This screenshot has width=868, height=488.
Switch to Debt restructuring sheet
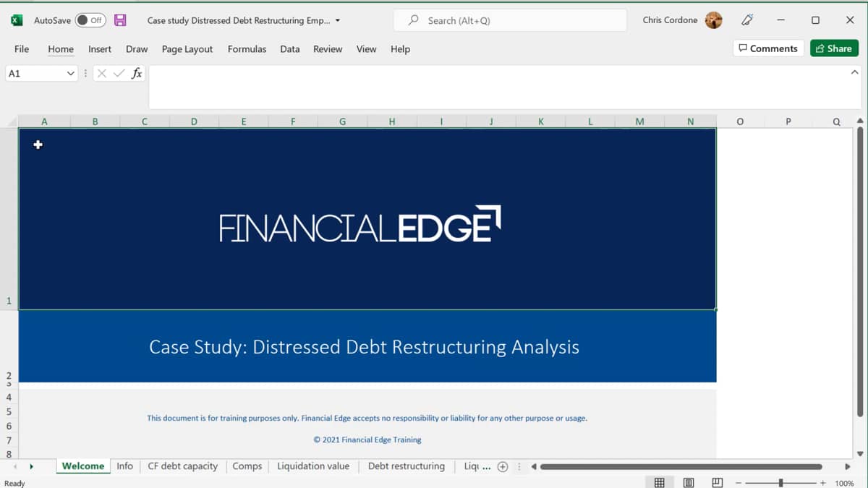pyautogui.click(x=407, y=466)
